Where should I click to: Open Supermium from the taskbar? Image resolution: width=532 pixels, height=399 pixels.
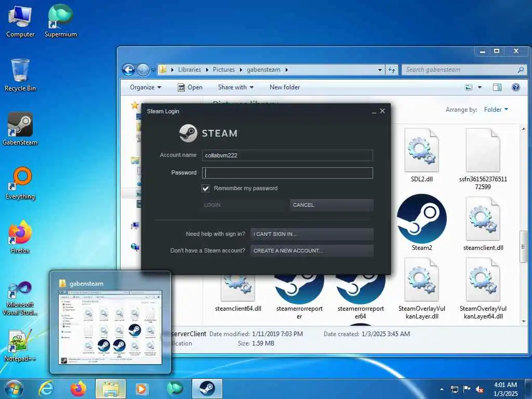pos(175,389)
